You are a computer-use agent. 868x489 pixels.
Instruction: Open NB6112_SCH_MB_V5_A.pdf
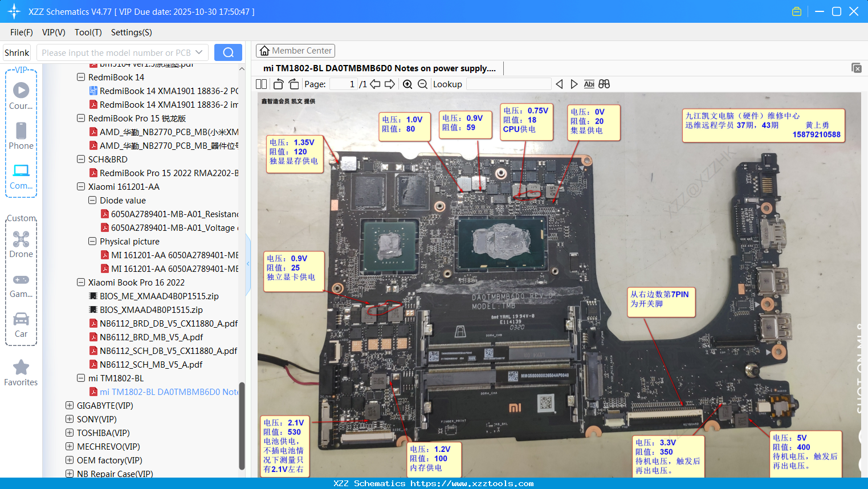pos(146,365)
